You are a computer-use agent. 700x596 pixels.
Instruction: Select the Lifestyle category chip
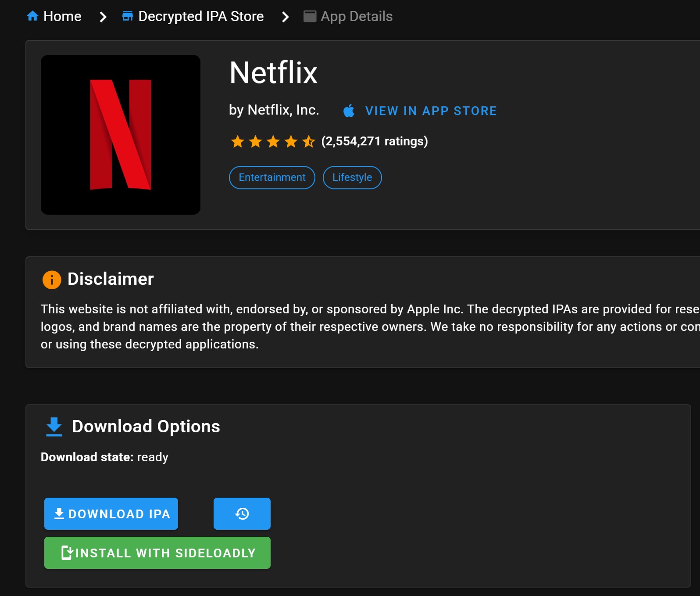(352, 177)
